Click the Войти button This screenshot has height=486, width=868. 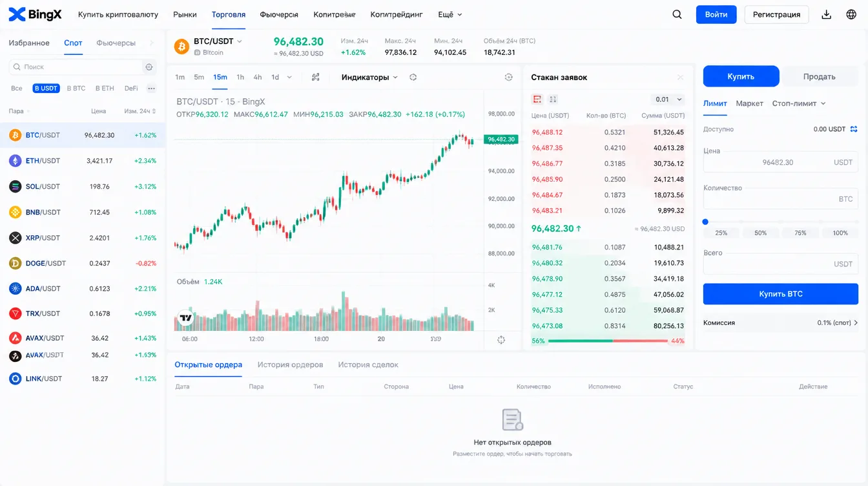716,14
